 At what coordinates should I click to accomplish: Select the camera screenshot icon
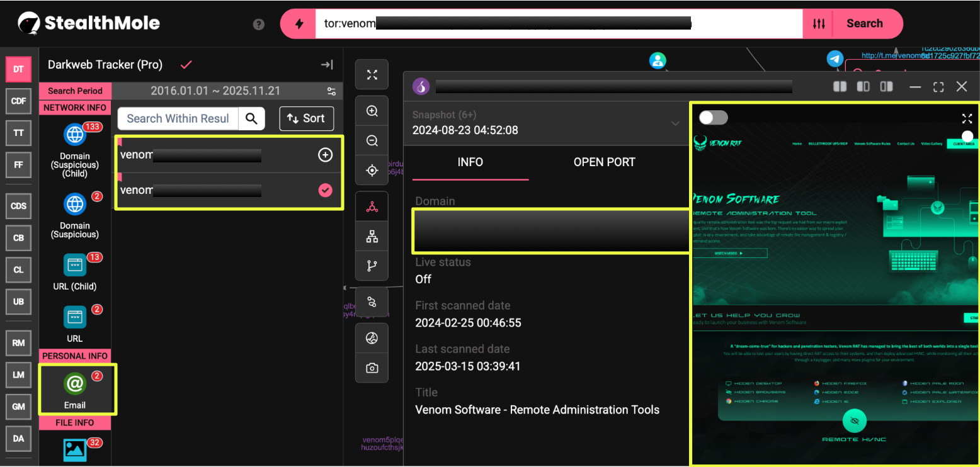[x=372, y=368]
